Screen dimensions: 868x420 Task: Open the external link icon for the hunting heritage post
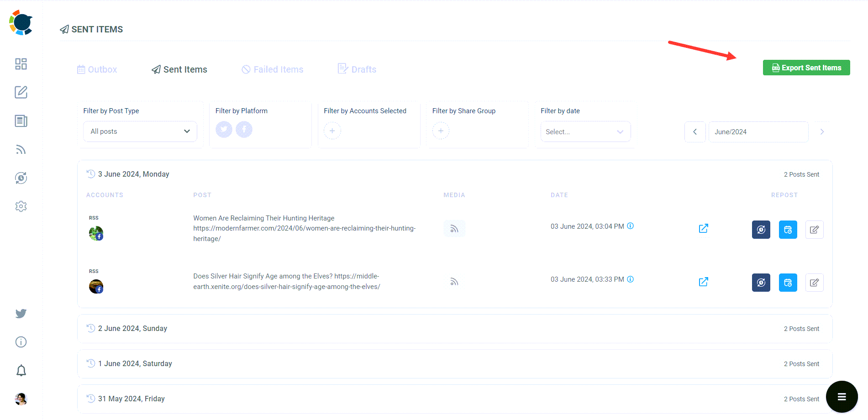coord(703,228)
